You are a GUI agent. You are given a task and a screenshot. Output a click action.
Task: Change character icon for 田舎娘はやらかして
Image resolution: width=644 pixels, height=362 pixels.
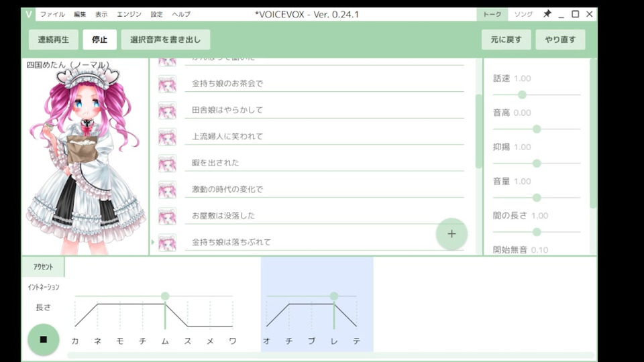pos(167,111)
